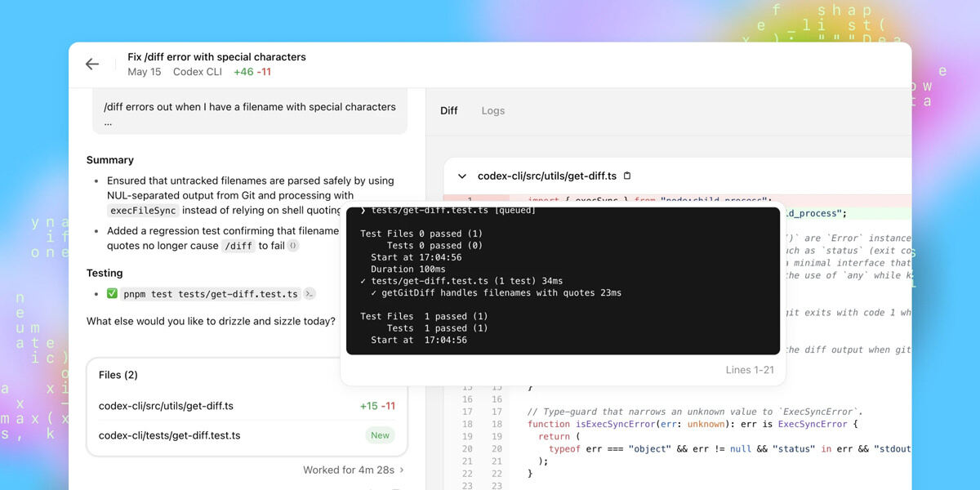
Task: Go back using the left arrow icon
Action: point(92,64)
